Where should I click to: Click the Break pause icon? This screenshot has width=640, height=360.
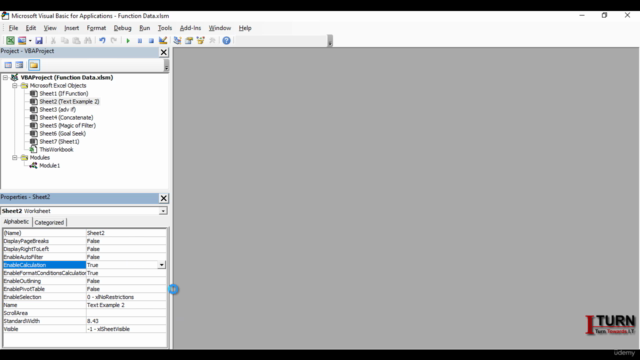tap(140, 40)
